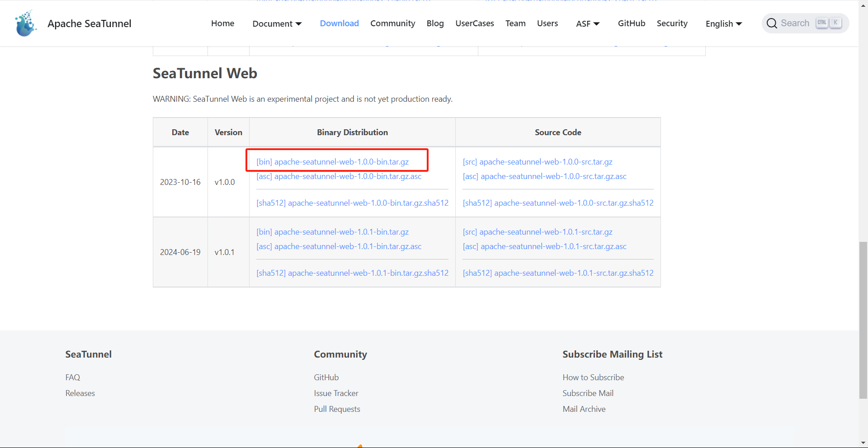Download apache-seatunnel-web-1.0.0-bin.tar.gz
The height and width of the screenshot is (448, 868).
332,161
